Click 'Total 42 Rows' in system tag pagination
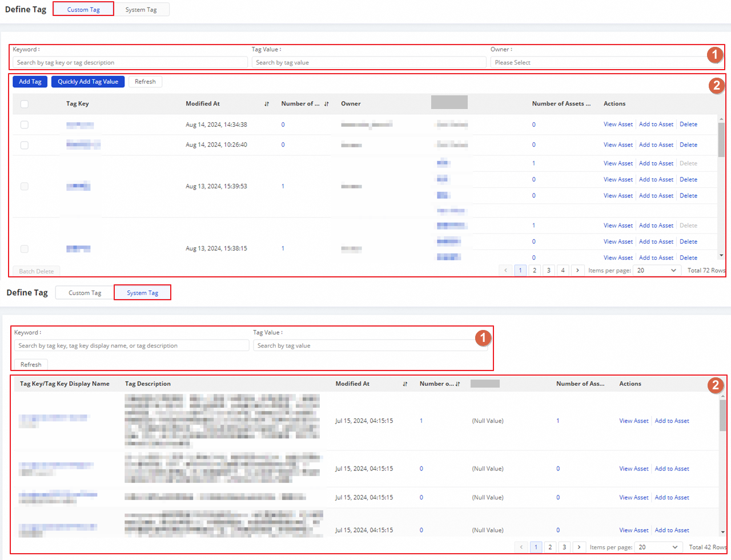Screen dimensions: 731x560 708,547
